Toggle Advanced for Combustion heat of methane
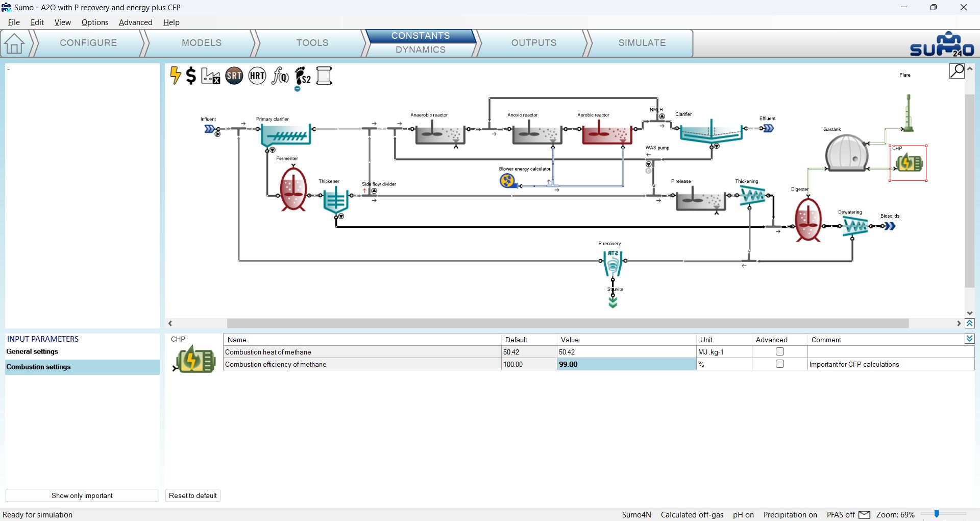The height and width of the screenshot is (521, 980). [x=779, y=352]
